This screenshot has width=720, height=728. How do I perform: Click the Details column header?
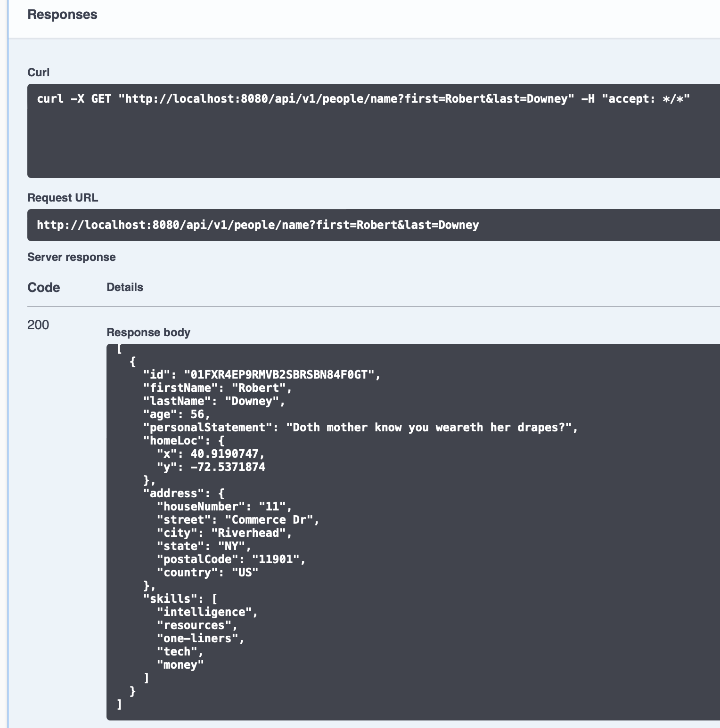click(124, 287)
